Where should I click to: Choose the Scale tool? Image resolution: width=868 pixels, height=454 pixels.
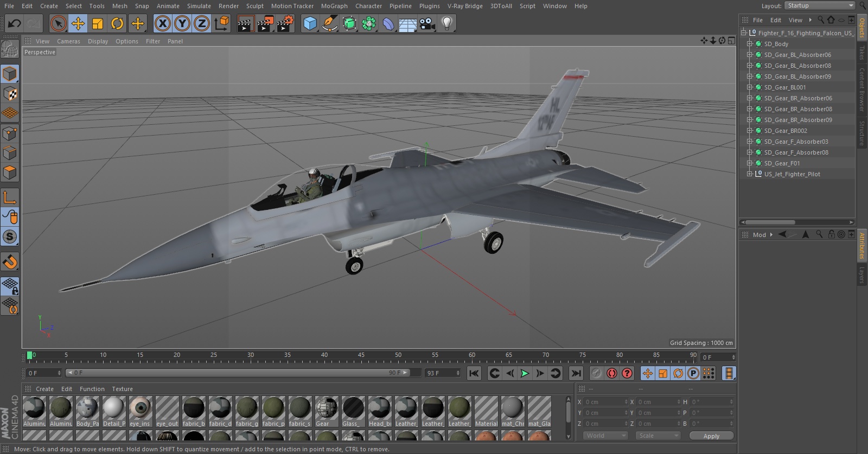[98, 23]
